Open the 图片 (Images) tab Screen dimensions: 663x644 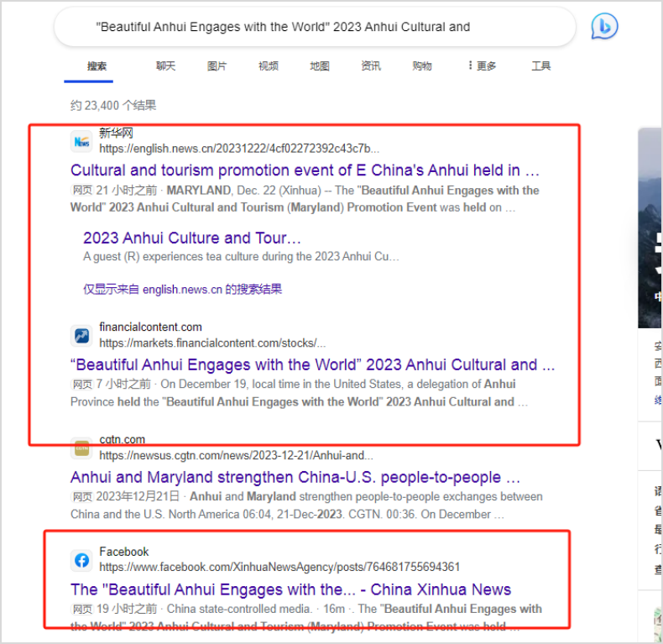point(217,66)
